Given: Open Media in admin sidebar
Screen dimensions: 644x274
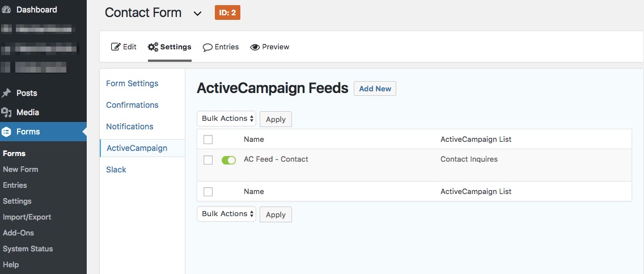Looking at the screenshot, I should pyautogui.click(x=28, y=112).
